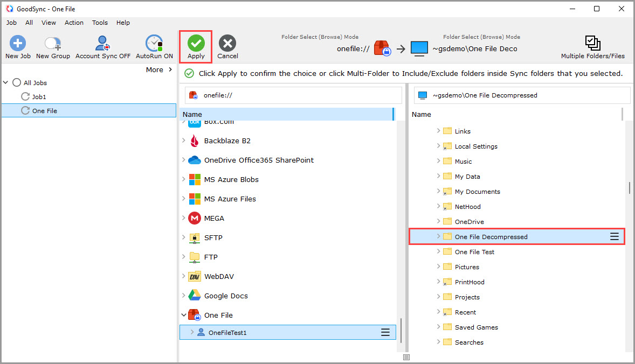This screenshot has width=635, height=364.
Task: Expand the OneFileTest1 node
Action: 192,332
